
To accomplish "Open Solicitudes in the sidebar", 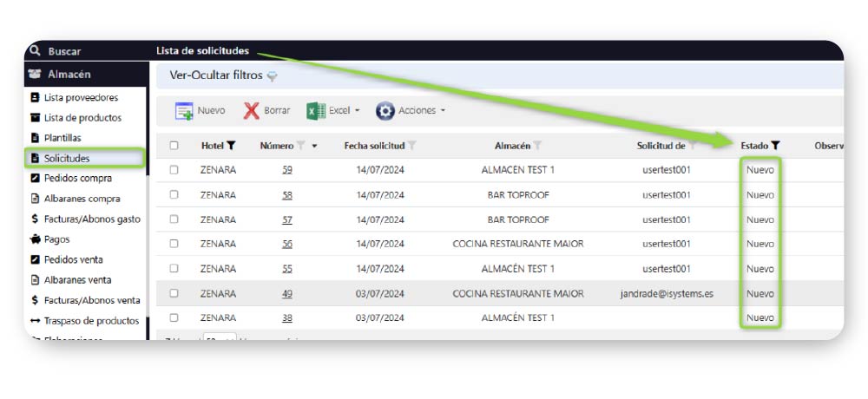I will (x=67, y=159).
